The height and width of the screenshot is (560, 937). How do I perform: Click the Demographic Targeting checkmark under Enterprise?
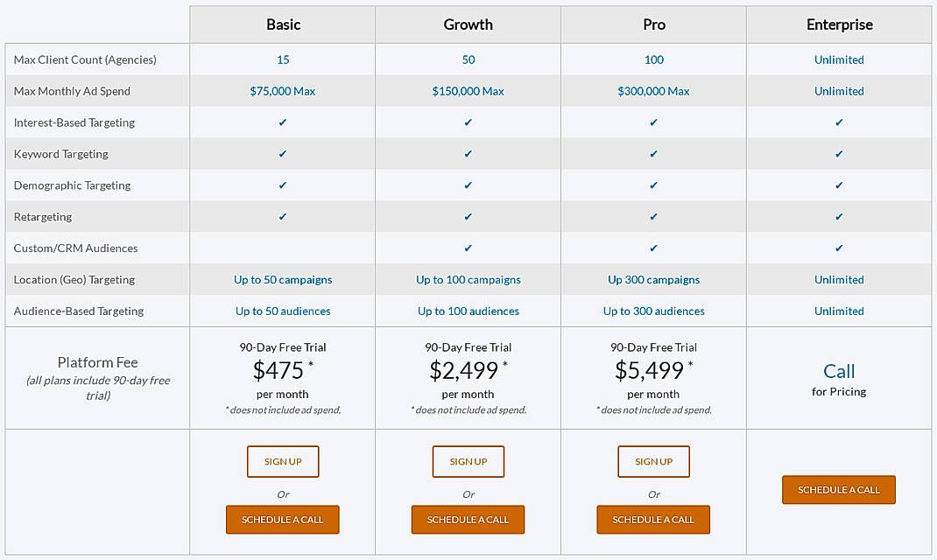click(x=838, y=185)
